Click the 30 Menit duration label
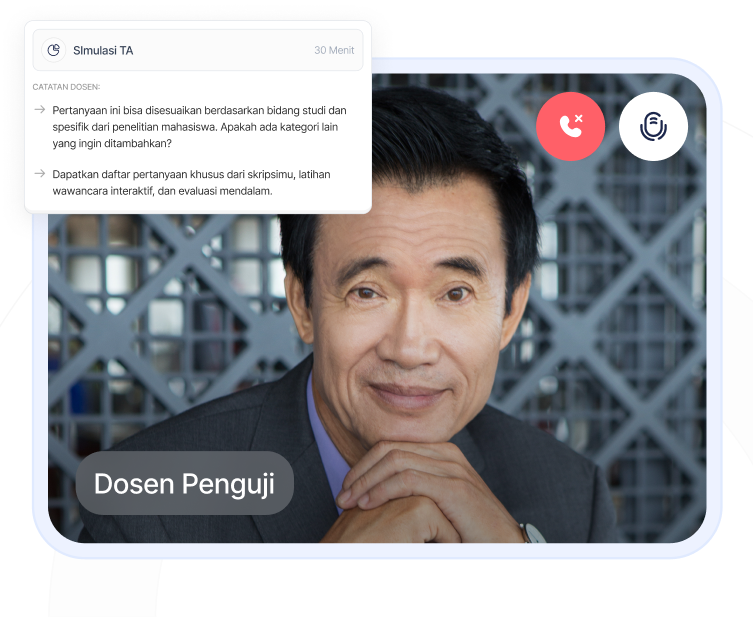Screen dimensions: 753x617 tap(333, 50)
